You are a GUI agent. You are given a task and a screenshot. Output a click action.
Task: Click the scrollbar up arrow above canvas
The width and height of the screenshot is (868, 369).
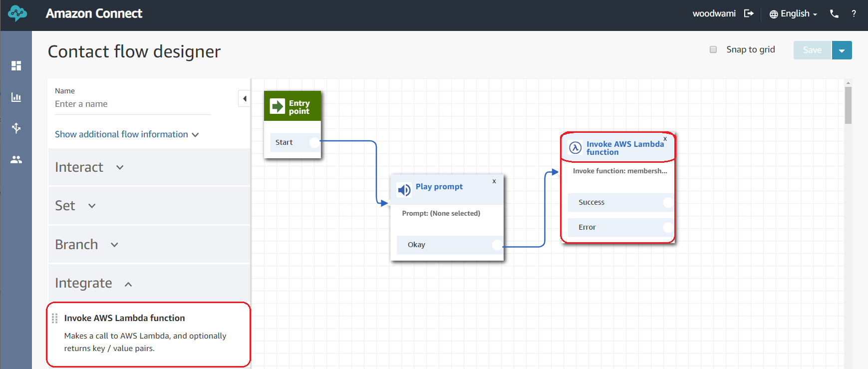[849, 83]
